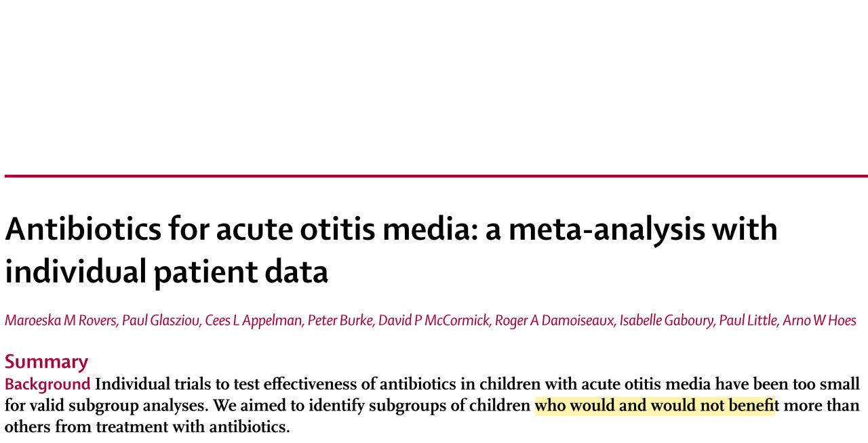Click the red horizontal divider line
The height and width of the screenshot is (443, 868).
pos(434,176)
